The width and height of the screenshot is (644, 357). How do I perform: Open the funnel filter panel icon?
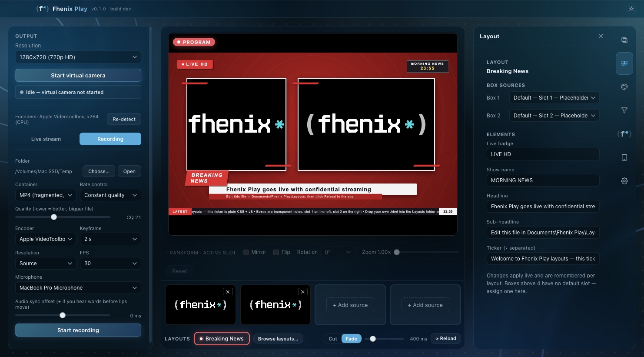(624, 110)
